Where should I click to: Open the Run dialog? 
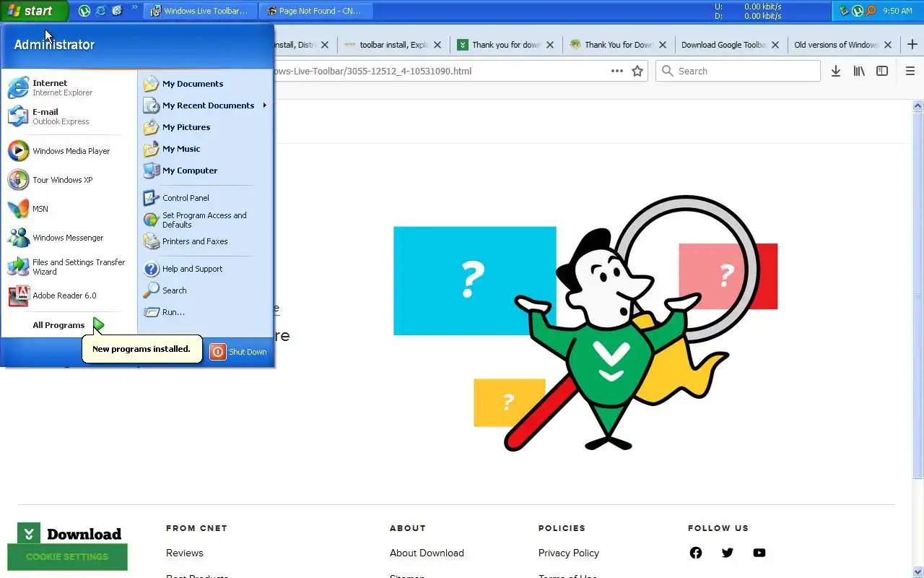205,312
